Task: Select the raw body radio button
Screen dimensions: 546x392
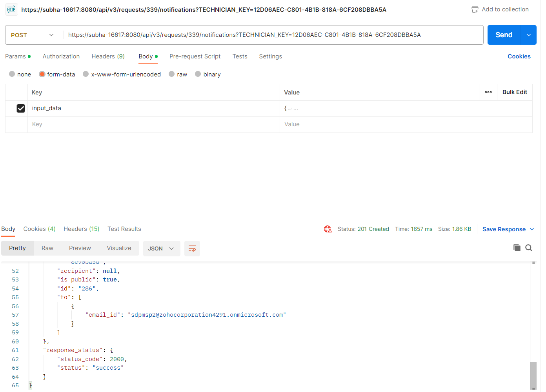Action: coord(172,74)
